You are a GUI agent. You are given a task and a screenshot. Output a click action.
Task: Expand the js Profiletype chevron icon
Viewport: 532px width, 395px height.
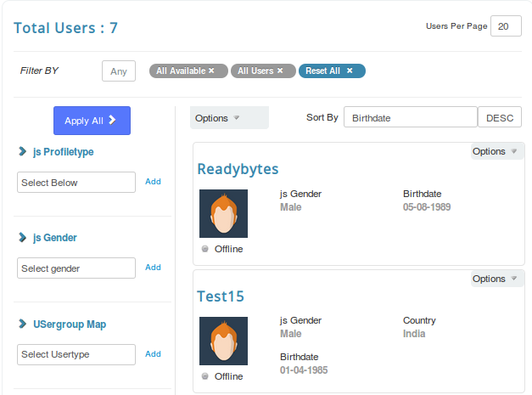coord(23,152)
